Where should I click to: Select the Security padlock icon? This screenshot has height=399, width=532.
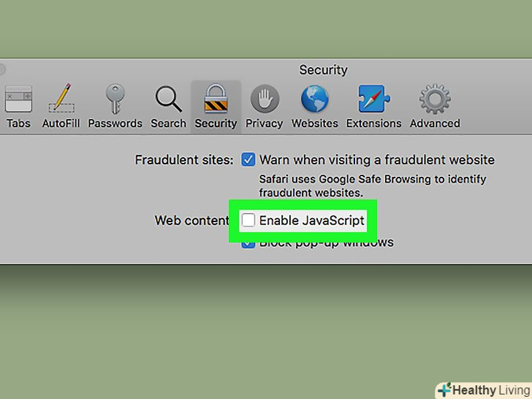pyautogui.click(x=216, y=99)
